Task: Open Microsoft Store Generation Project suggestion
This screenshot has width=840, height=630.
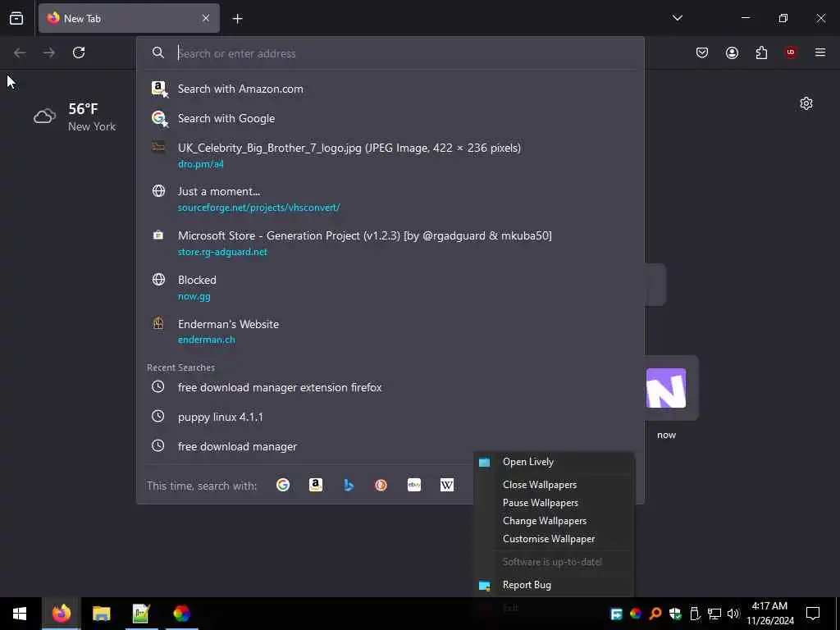Action: click(390, 243)
